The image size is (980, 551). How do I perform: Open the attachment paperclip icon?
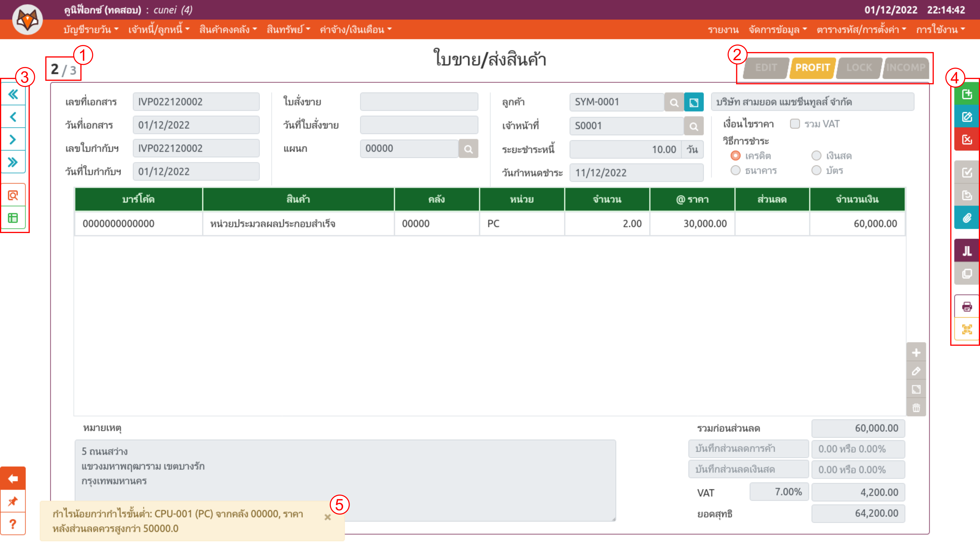967,218
